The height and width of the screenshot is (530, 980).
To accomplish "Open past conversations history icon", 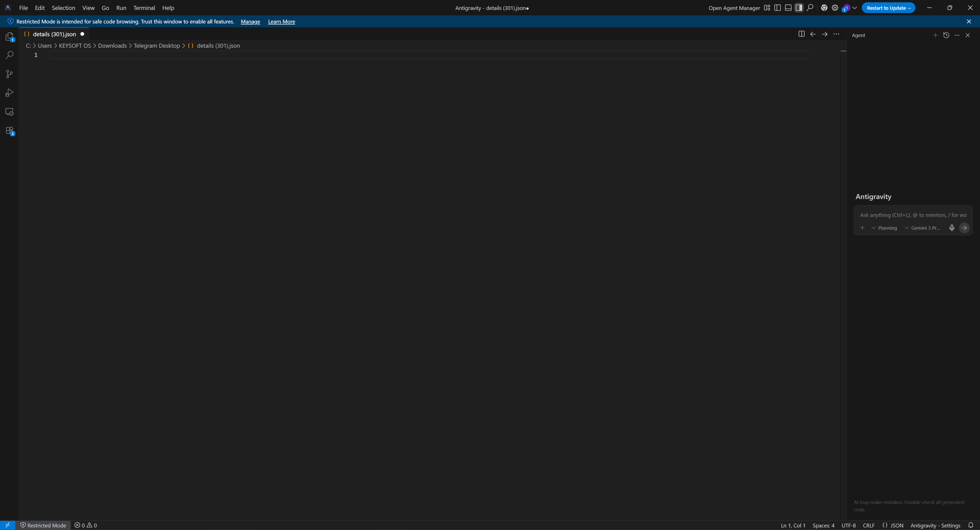I will click(x=946, y=35).
